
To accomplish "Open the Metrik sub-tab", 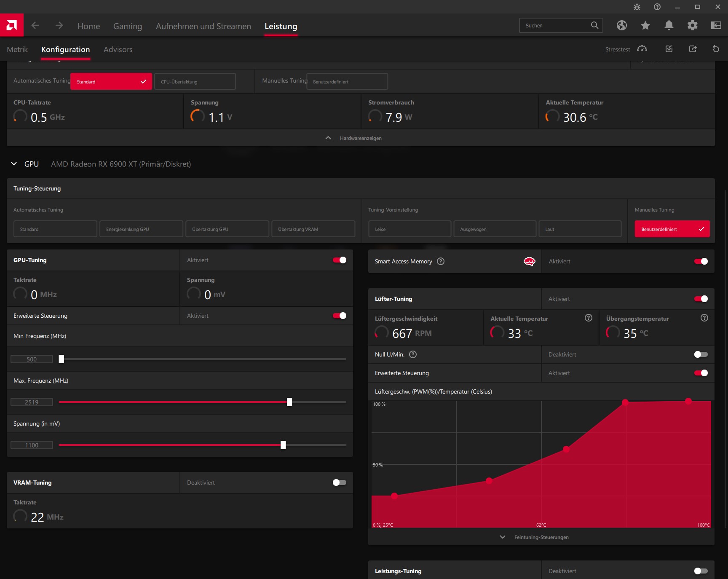I will pos(17,49).
